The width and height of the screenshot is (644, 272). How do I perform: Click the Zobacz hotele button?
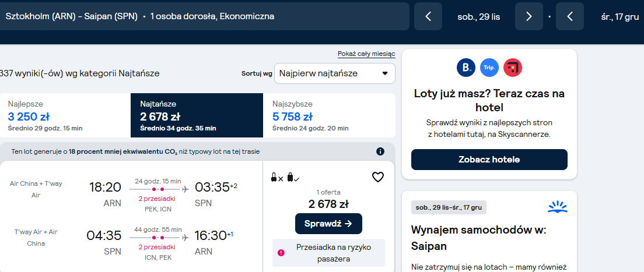(x=489, y=160)
